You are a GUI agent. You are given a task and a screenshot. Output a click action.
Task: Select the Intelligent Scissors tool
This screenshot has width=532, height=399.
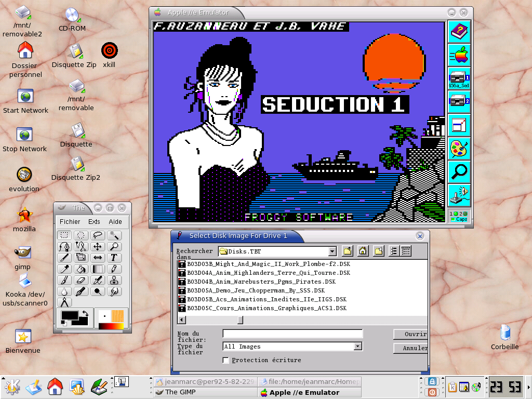click(81, 246)
